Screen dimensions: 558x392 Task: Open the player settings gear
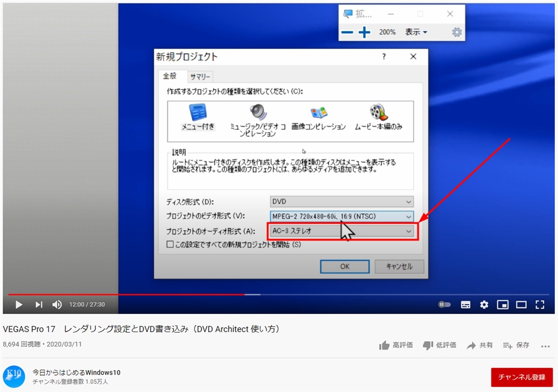[x=484, y=304]
